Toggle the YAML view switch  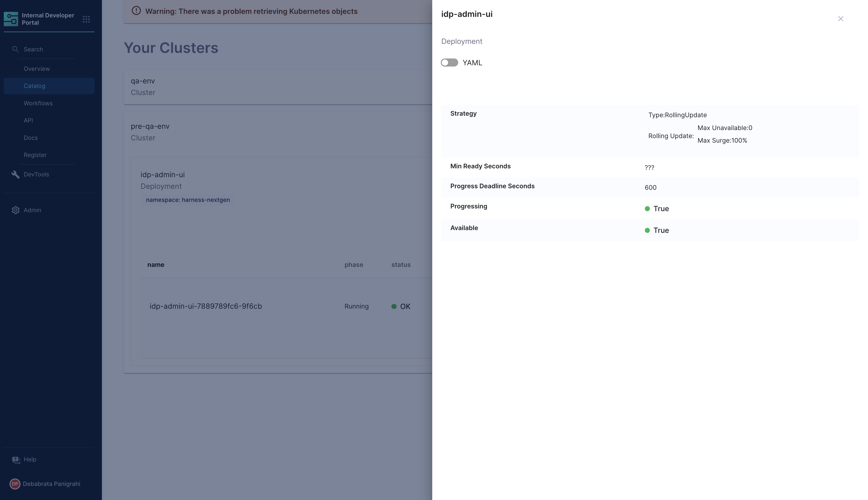[449, 62]
